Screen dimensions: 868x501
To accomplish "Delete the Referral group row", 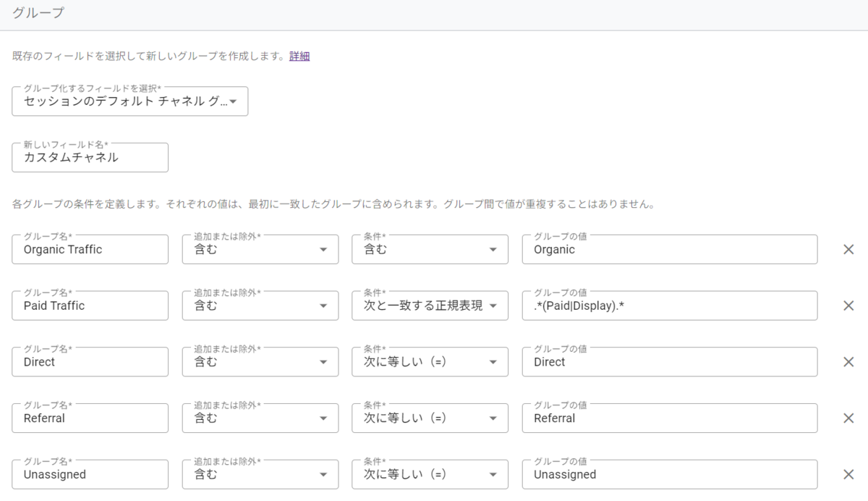I will pyautogui.click(x=848, y=418).
